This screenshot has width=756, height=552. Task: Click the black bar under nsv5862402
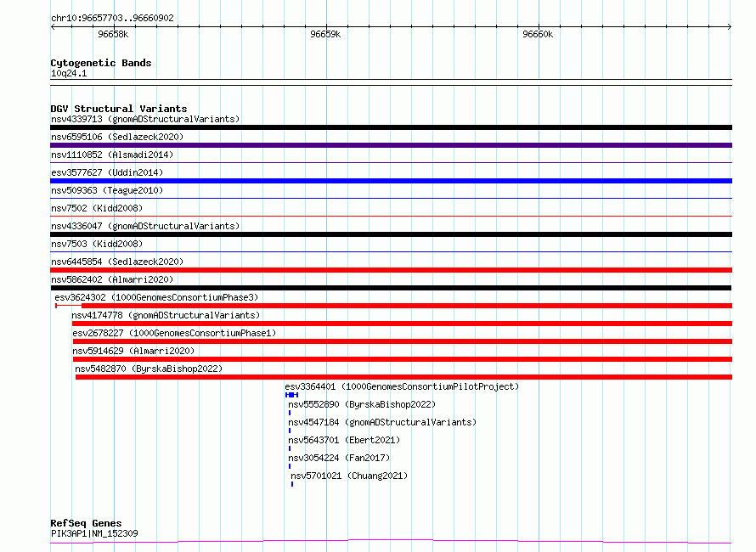point(391,288)
